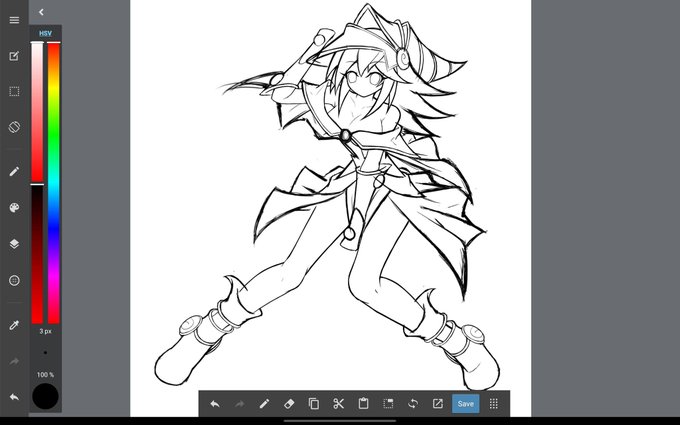Click the 100 % opacity value
The width and height of the screenshot is (680, 425).
[x=46, y=375]
